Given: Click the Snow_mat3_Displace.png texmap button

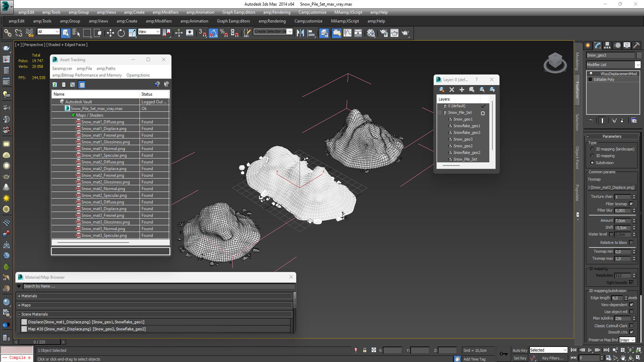Looking at the screenshot, I should click(612, 187).
